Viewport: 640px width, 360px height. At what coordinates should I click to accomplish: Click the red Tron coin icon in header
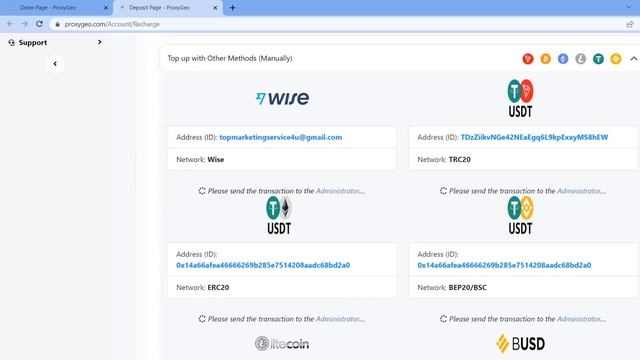528,59
